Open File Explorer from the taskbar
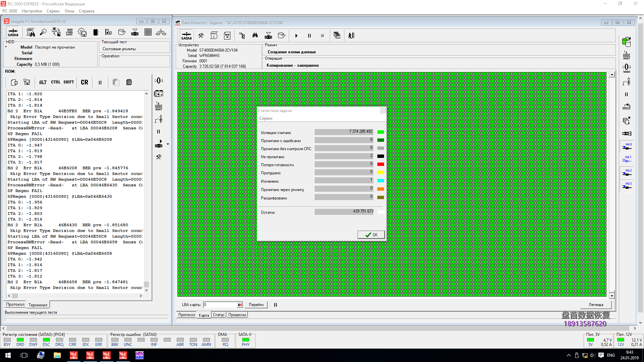 coord(57,355)
